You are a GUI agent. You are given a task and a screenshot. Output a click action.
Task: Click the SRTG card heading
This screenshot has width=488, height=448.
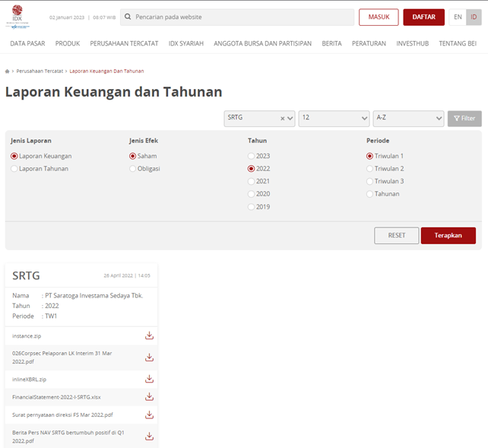(26, 275)
